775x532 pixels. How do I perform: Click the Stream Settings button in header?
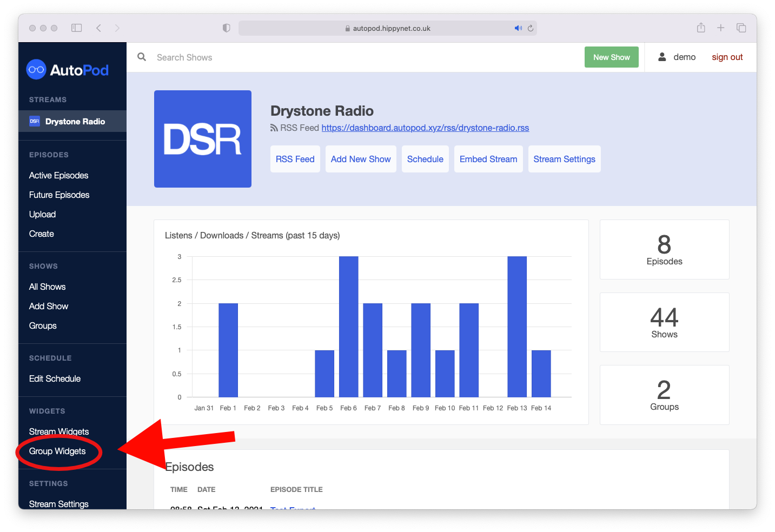click(x=564, y=159)
